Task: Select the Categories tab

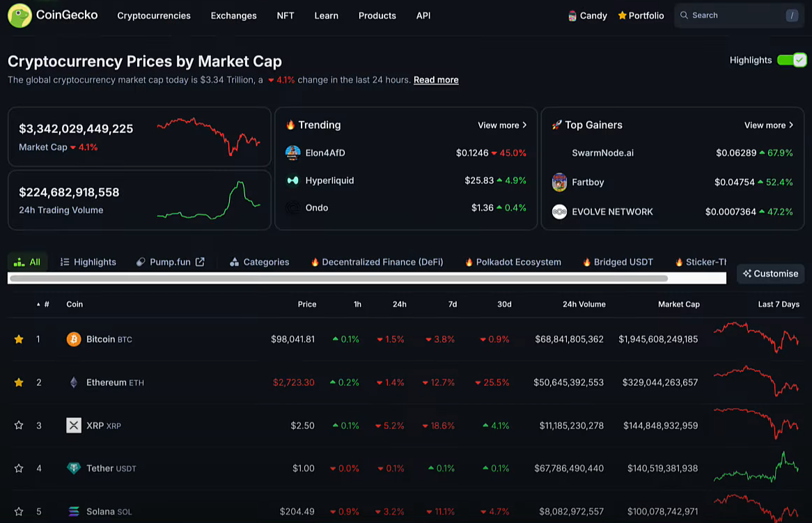Action: (x=259, y=262)
